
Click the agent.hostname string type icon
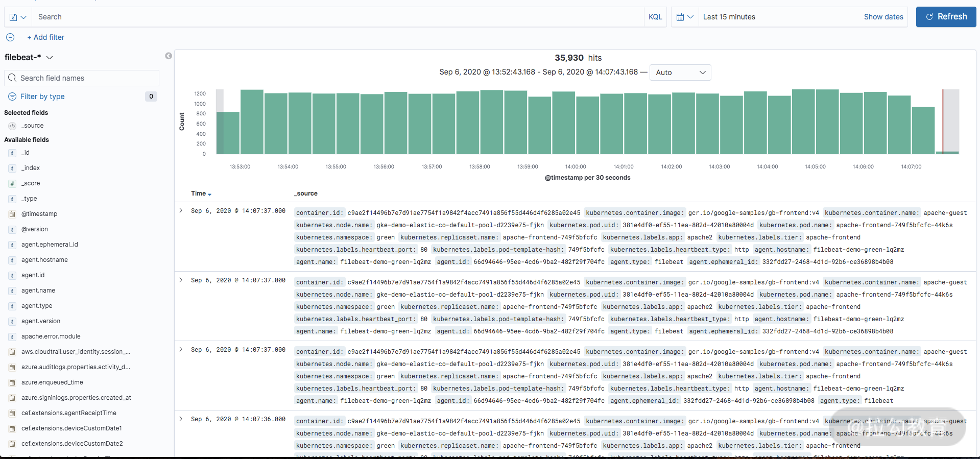pyautogui.click(x=12, y=260)
